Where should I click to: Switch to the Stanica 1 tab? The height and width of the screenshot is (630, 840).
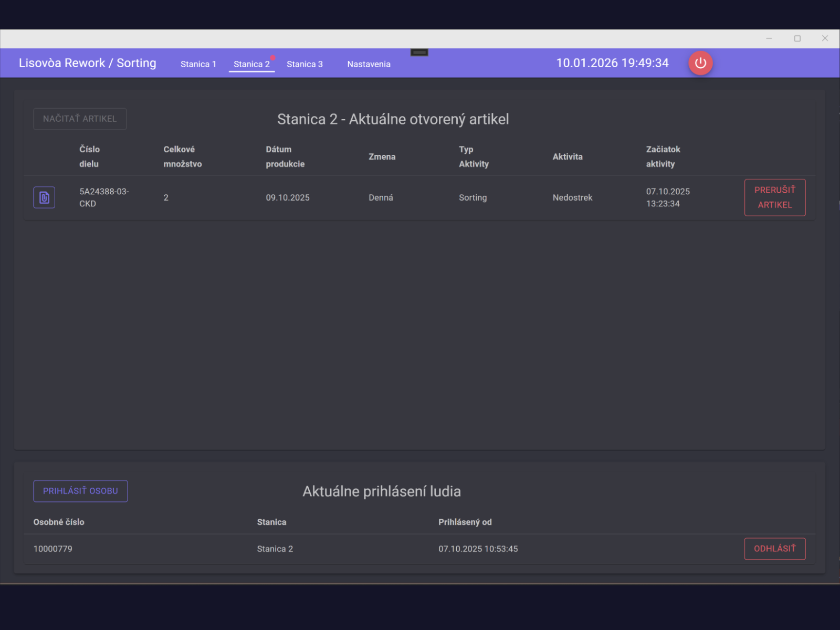coord(198,64)
